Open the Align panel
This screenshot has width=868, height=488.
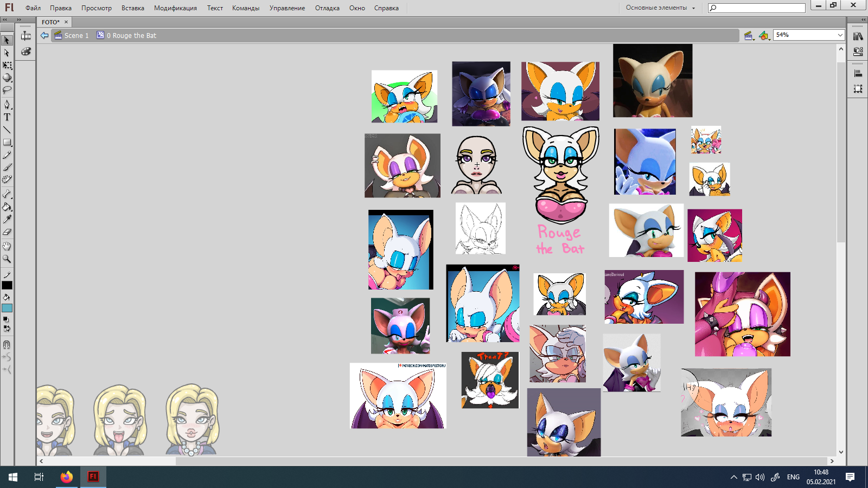[858, 74]
